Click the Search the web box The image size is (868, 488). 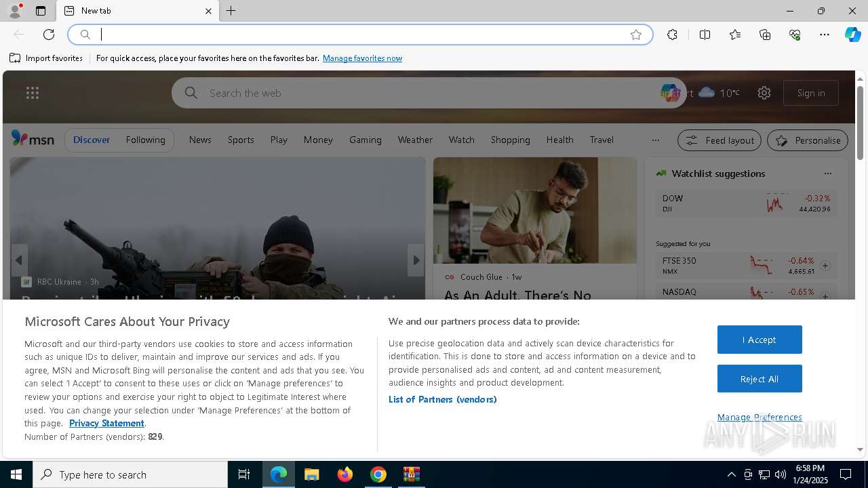429,93
